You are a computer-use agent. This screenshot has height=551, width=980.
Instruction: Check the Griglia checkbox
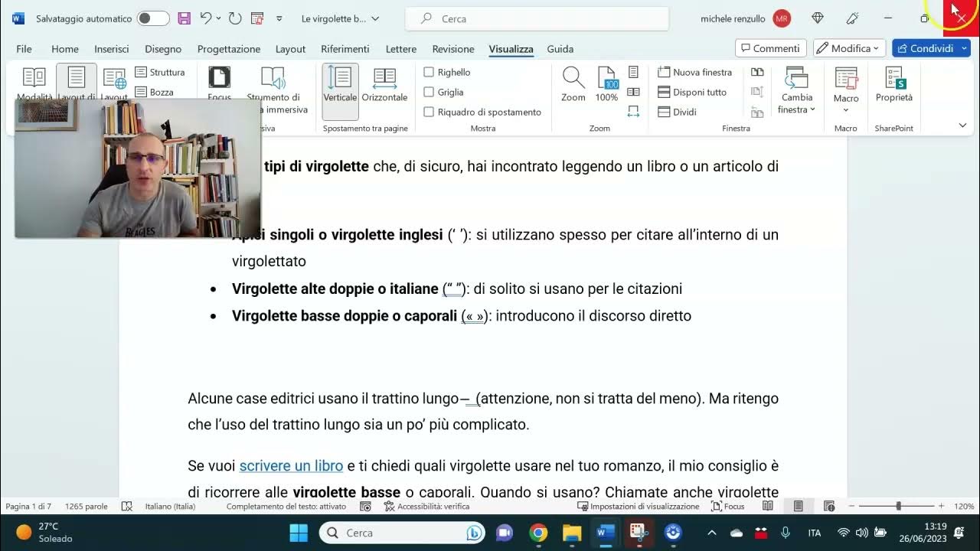pos(429,92)
